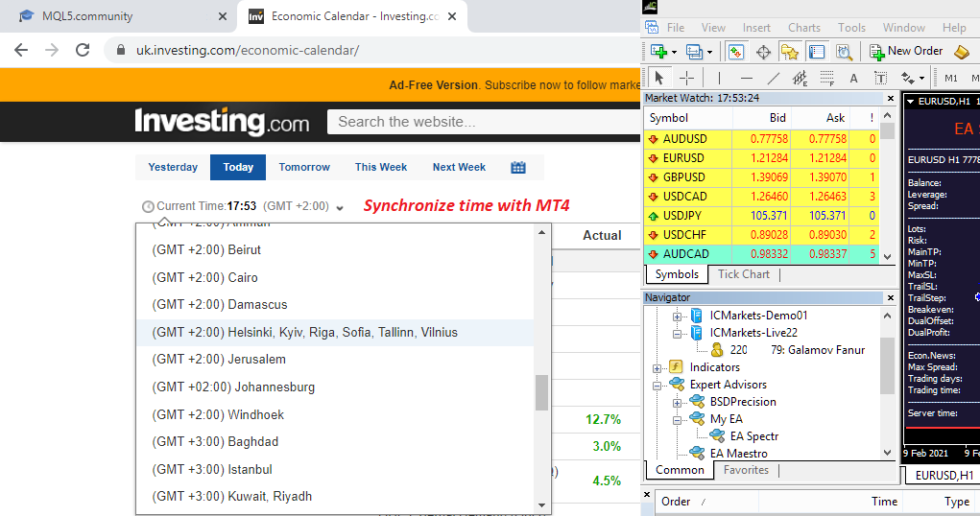Viewport: 980px width, 516px height.
Task: Open MT4 Strategy Tester magnifier icon
Action: click(845, 52)
